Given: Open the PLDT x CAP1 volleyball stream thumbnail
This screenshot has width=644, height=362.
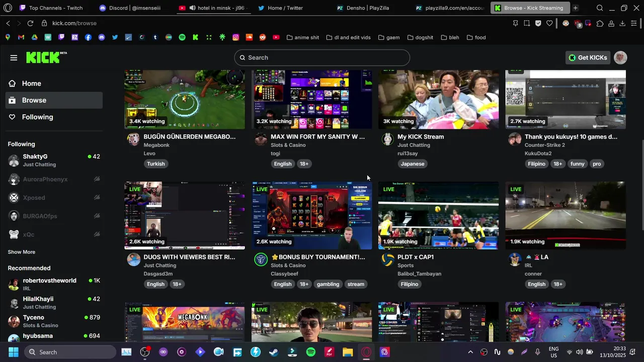Looking at the screenshot, I should tap(438, 215).
